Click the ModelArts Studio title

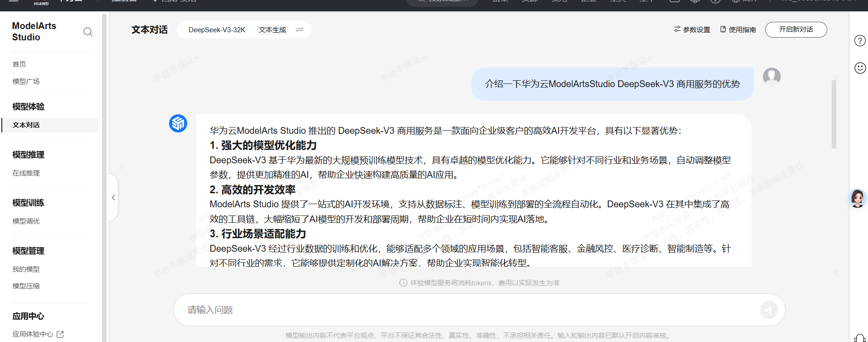pyautogui.click(x=34, y=32)
